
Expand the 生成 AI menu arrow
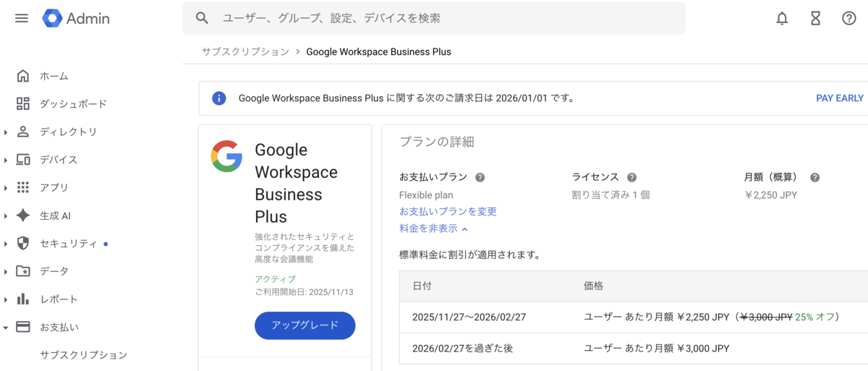tap(6, 216)
